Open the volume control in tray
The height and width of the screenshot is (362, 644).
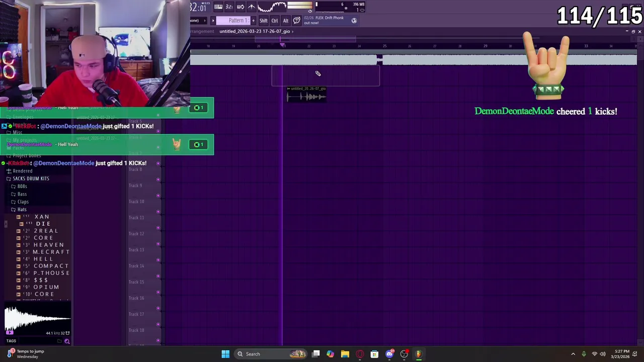603,354
